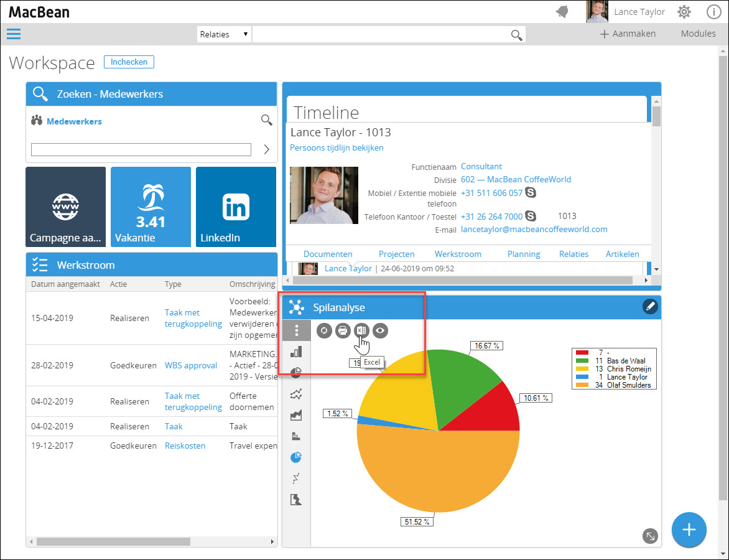Open the 602 — MacBean CoffeeWorld division link
This screenshot has width=729, height=560.
pos(516,179)
